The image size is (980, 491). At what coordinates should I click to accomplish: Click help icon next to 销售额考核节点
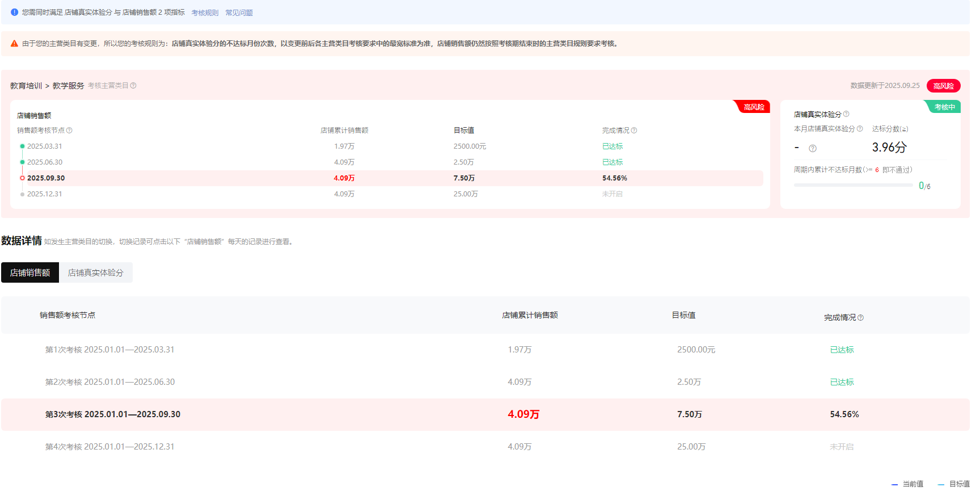[69, 131]
